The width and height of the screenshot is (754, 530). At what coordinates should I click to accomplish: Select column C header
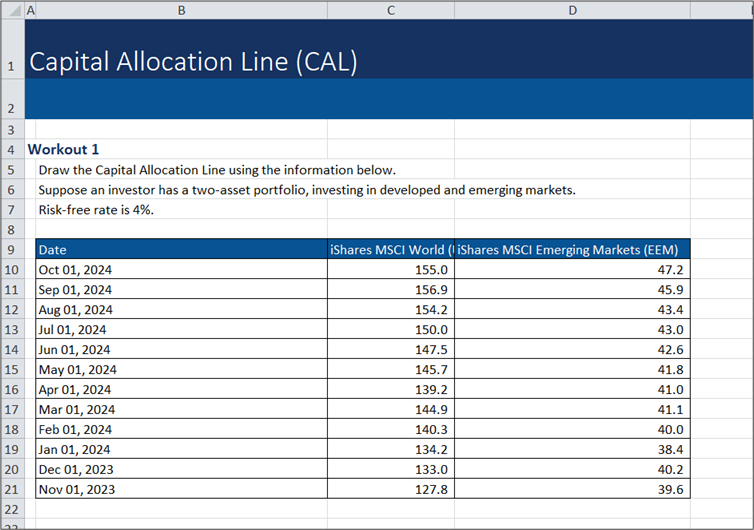(x=390, y=10)
